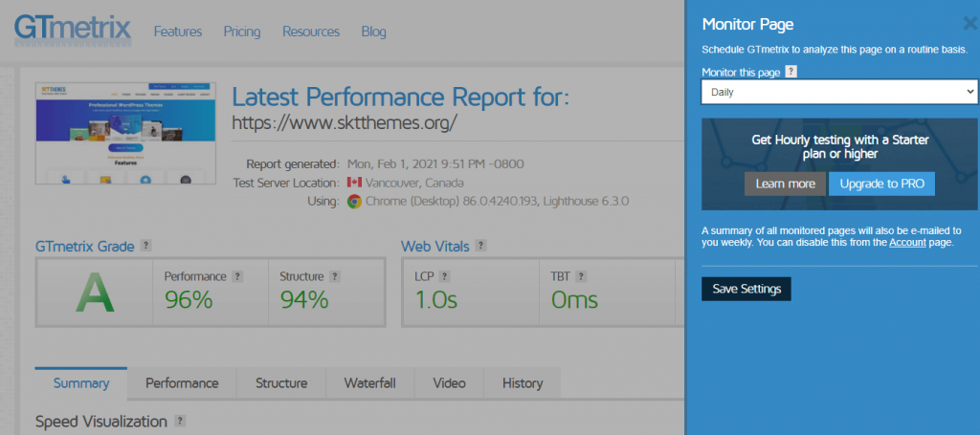This screenshot has height=435, width=980.
Task: Follow the Account page link
Action: point(907,242)
